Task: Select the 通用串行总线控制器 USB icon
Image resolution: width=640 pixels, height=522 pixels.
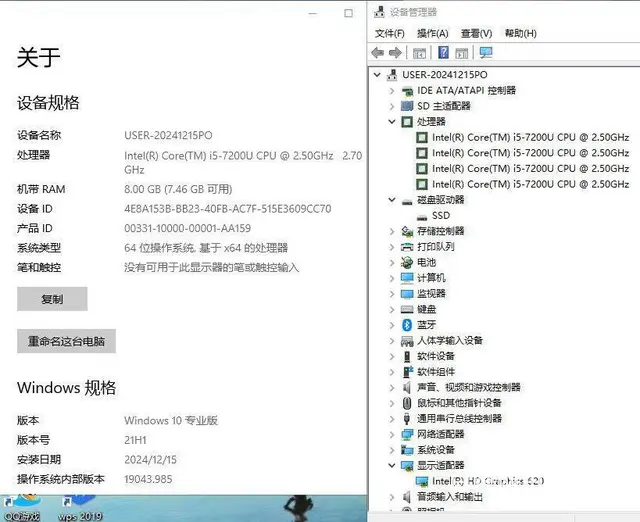Action: coord(407,419)
